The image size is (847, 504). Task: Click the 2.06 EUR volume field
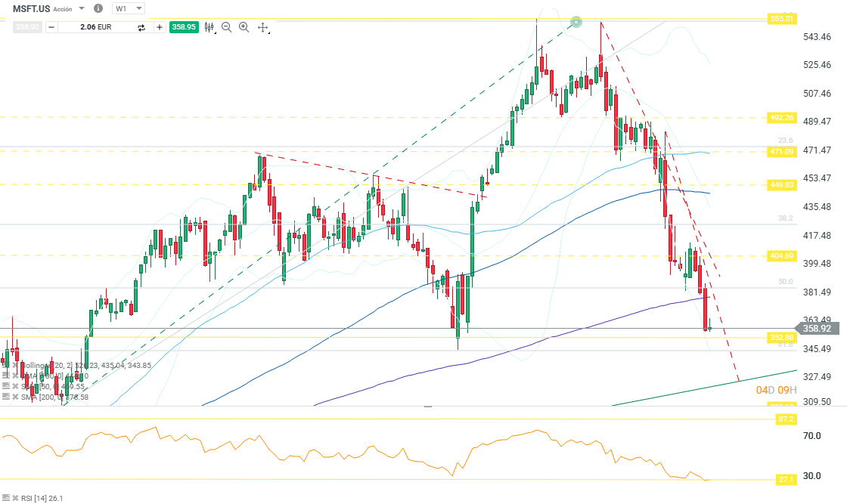tap(95, 27)
